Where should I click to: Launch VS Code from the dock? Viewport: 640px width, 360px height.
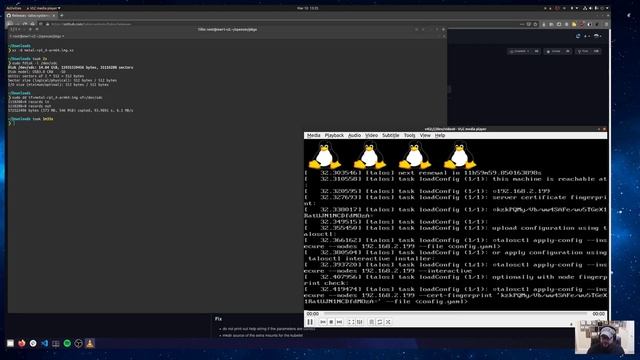coord(44,343)
